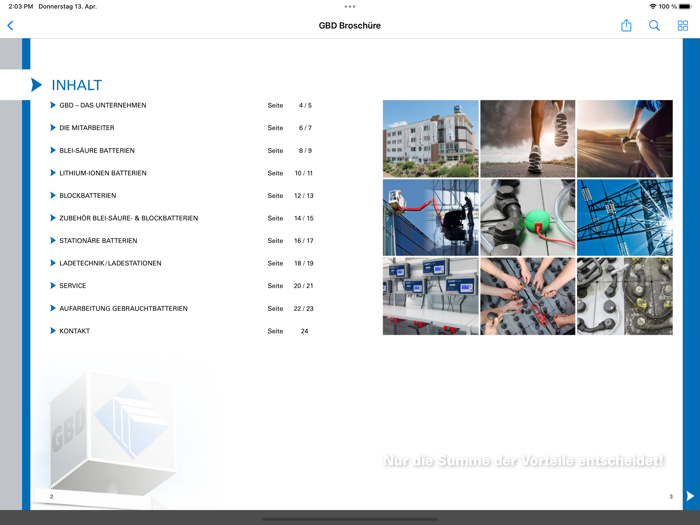Open SERVICE contents entry
Viewport: 700px width, 525px height.
(x=73, y=286)
